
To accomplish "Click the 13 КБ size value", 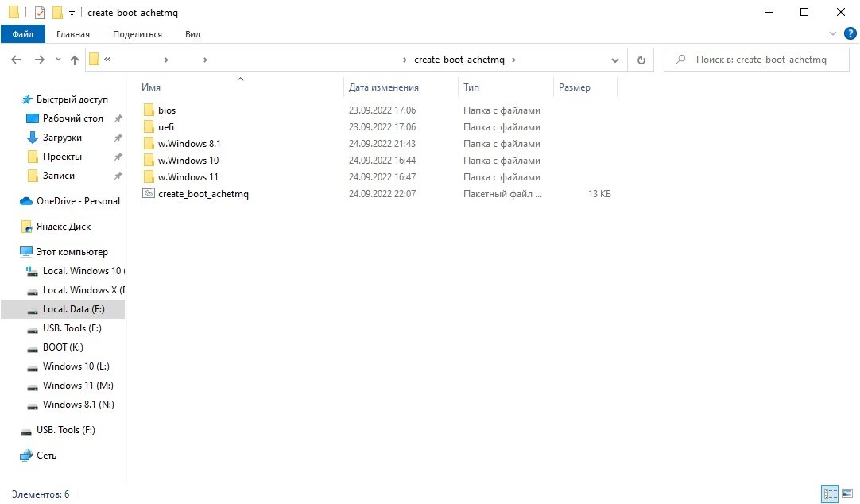I will click(x=599, y=194).
